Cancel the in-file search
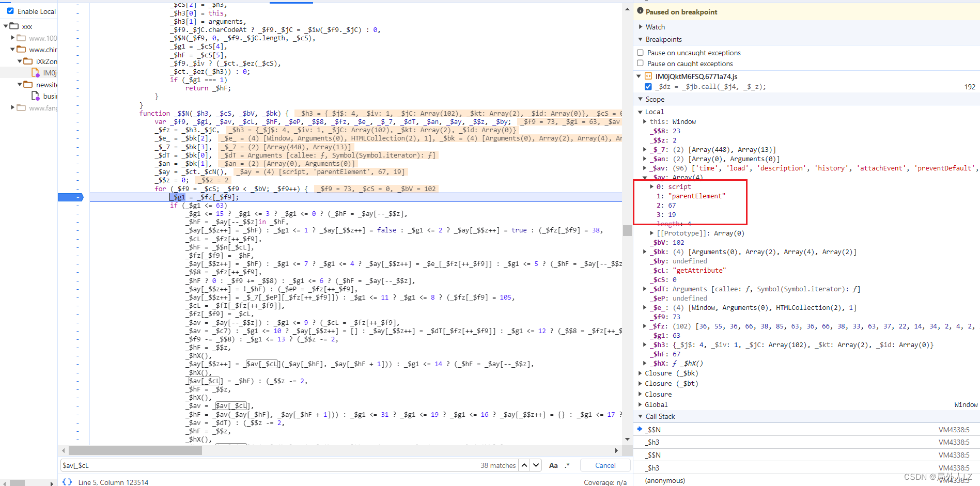The height and width of the screenshot is (486, 980). [605, 465]
